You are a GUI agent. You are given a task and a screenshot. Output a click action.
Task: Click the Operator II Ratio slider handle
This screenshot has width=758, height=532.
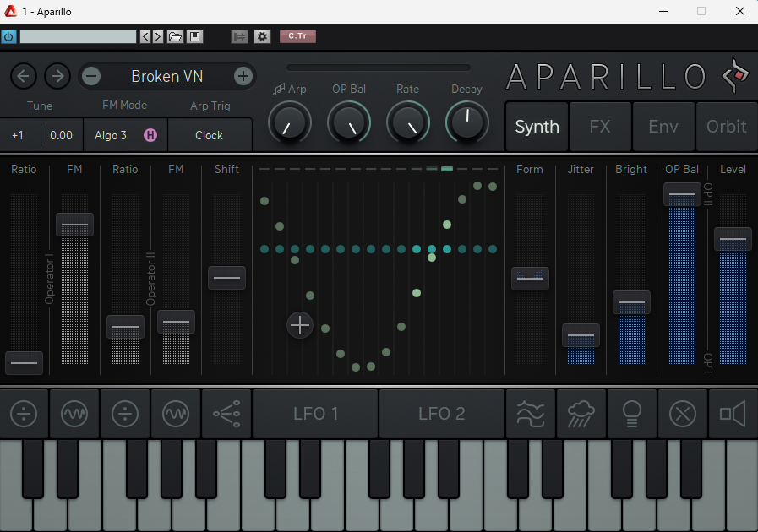click(x=125, y=327)
